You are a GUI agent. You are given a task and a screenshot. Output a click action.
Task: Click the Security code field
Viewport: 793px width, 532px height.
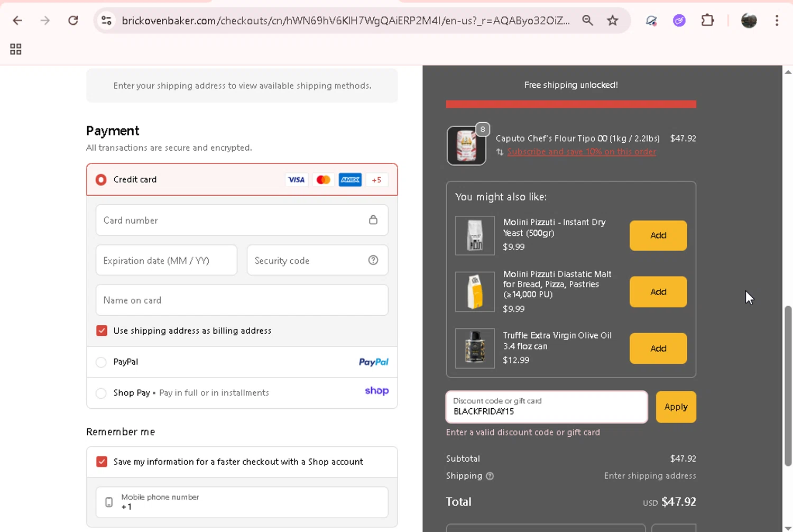pyautogui.click(x=317, y=260)
